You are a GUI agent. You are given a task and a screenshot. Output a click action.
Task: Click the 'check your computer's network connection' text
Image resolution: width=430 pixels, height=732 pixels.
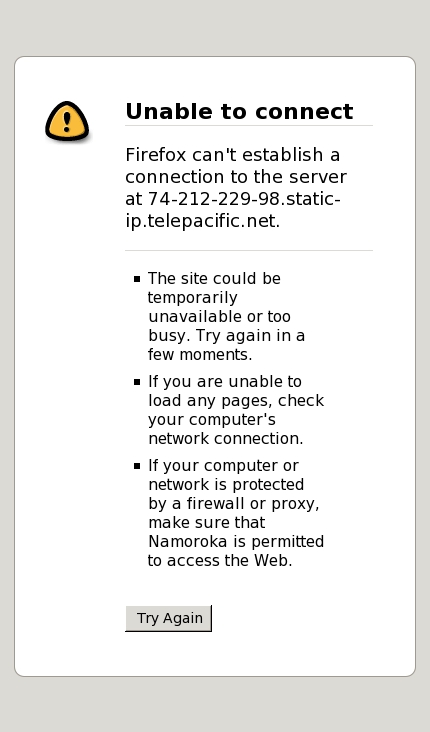click(x=236, y=420)
